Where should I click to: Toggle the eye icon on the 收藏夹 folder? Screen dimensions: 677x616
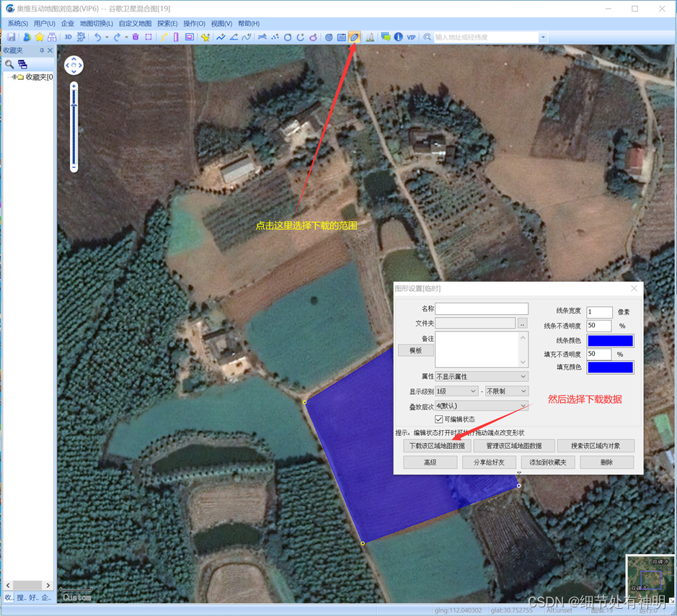14,77
